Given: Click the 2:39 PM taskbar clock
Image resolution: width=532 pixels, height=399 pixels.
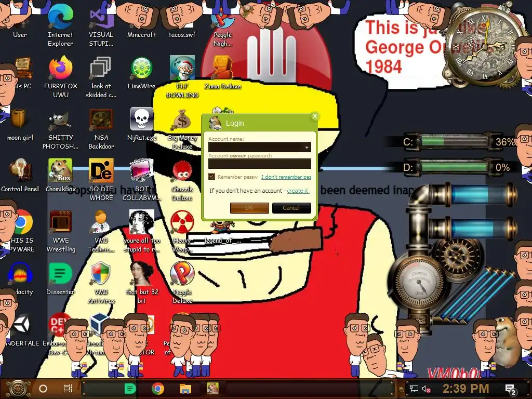Looking at the screenshot, I should click(465, 389).
